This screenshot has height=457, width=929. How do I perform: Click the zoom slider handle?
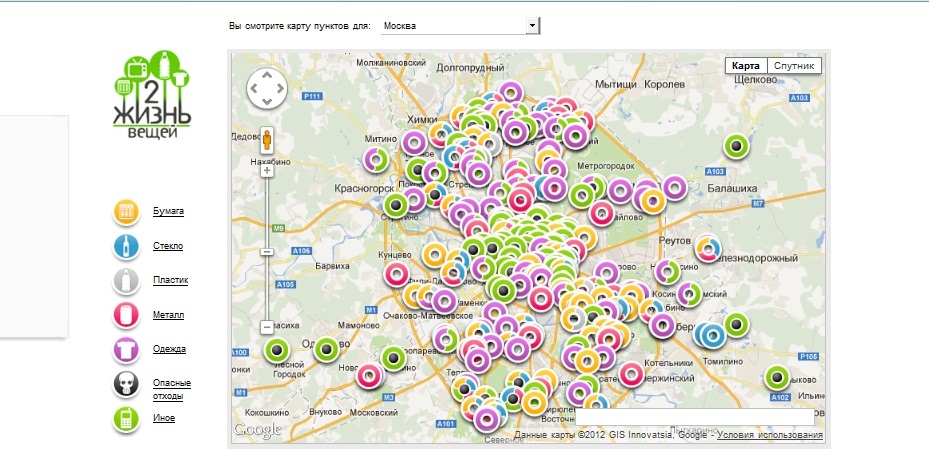coord(267,251)
